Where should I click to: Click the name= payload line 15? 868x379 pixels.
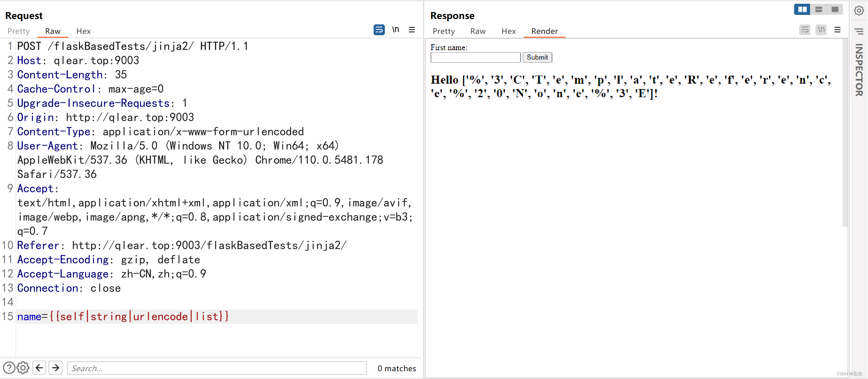tap(217, 316)
